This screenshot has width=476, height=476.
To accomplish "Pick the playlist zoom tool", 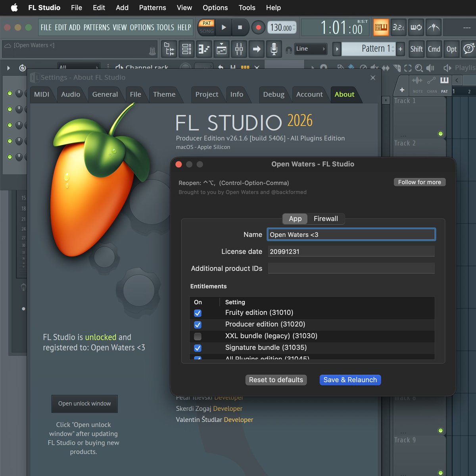I will point(419,68).
